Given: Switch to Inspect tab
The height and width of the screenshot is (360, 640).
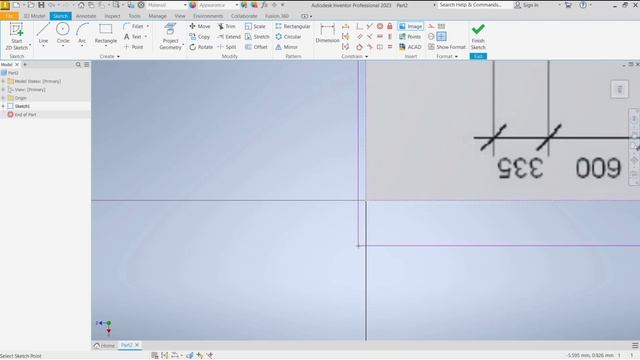Looking at the screenshot, I should (x=112, y=16).
